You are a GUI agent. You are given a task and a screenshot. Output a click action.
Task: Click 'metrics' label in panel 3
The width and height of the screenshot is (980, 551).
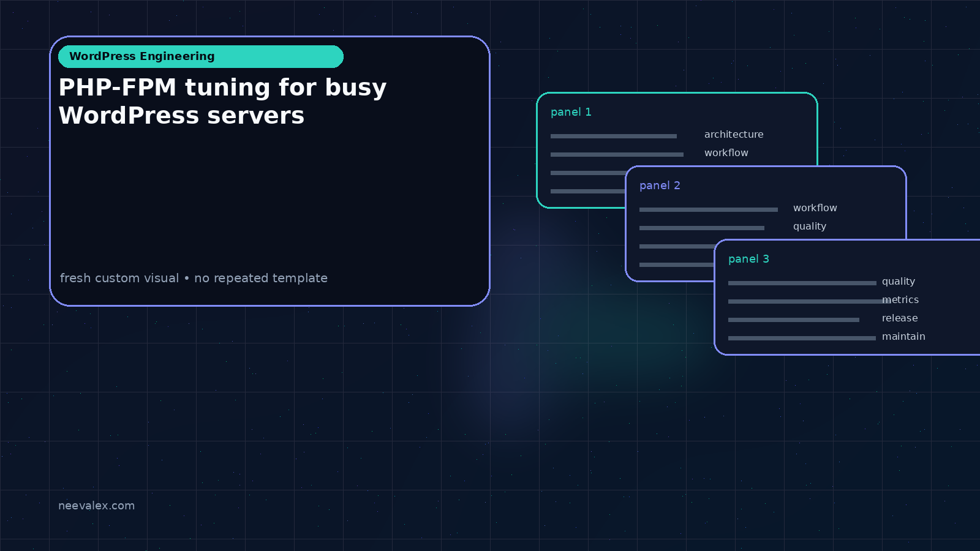[x=900, y=299]
